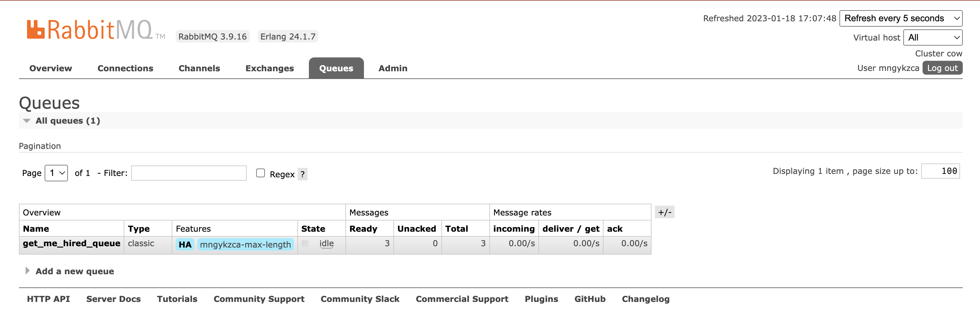Click the Log out button
980x335 pixels.
click(942, 68)
